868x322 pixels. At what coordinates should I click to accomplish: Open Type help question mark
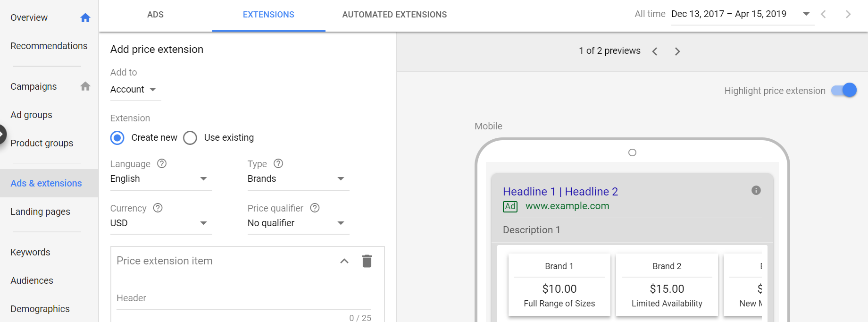point(278,163)
